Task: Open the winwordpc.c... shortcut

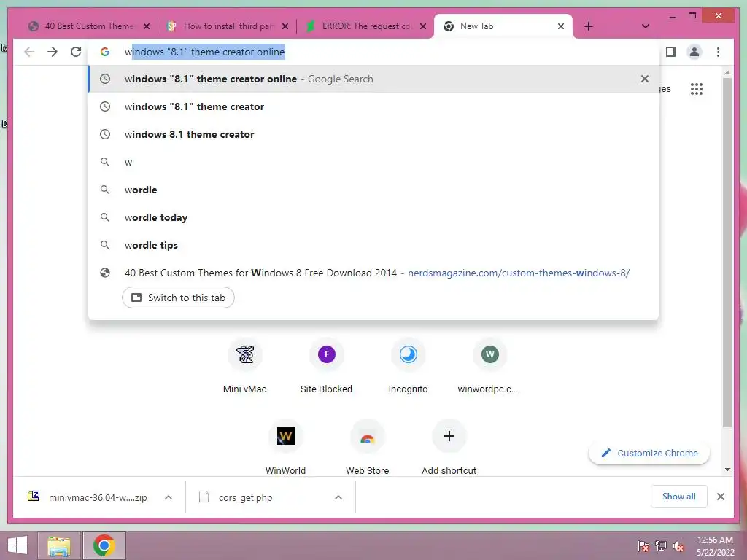Action: [489, 366]
